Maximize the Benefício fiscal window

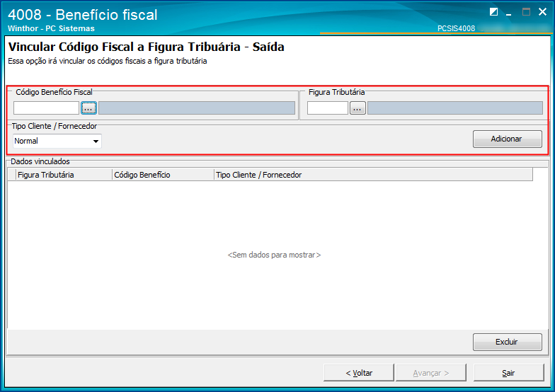527,12
